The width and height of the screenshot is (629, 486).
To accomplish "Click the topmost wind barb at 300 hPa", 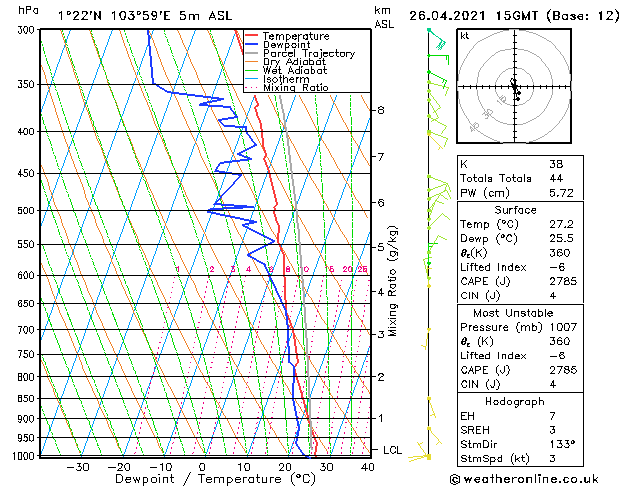I will [x=434, y=36].
